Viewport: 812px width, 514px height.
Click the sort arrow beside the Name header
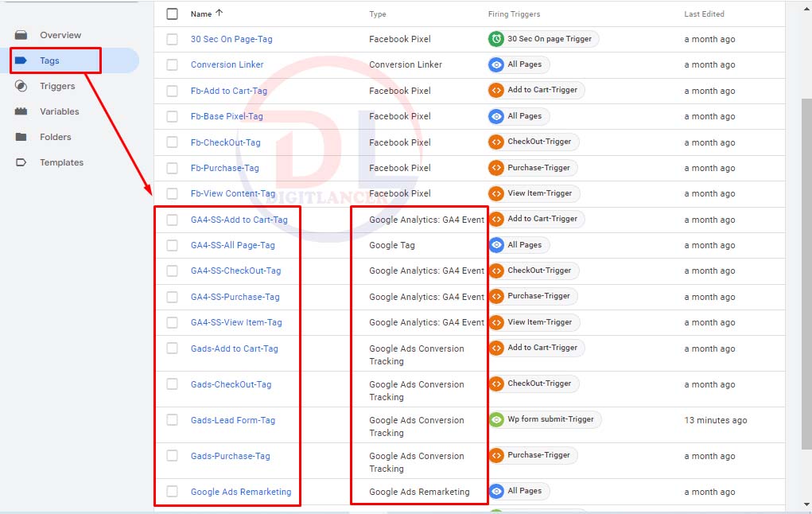click(219, 13)
